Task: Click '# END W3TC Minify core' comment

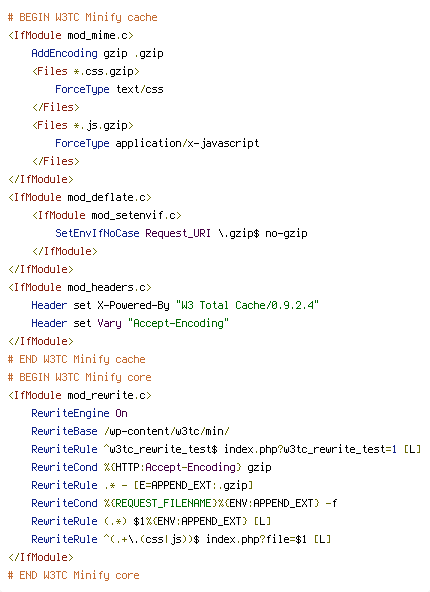Action: (74, 575)
